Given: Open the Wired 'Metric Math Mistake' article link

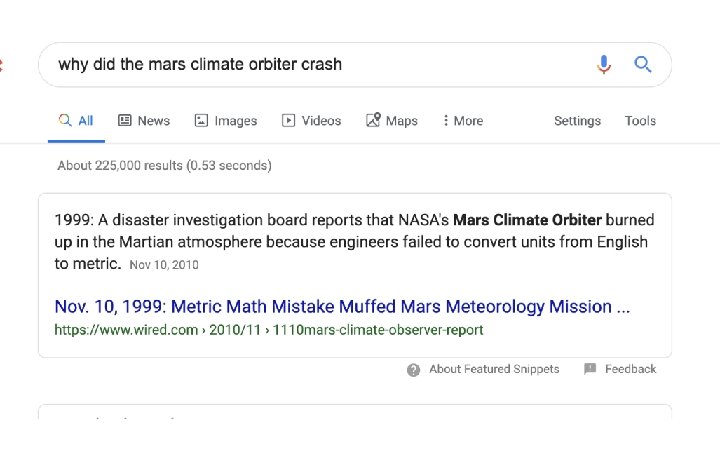Looking at the screenshot, I should point(342,306).
